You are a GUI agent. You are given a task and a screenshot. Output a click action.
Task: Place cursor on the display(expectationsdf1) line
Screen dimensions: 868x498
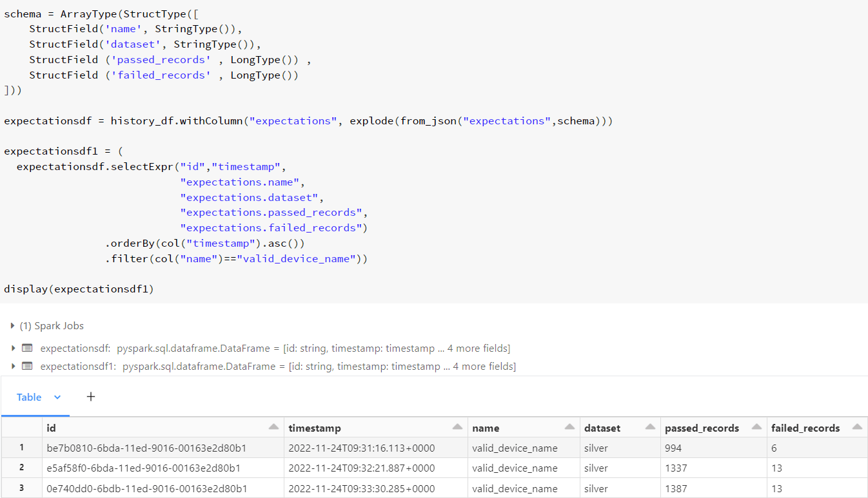(79, 289)
